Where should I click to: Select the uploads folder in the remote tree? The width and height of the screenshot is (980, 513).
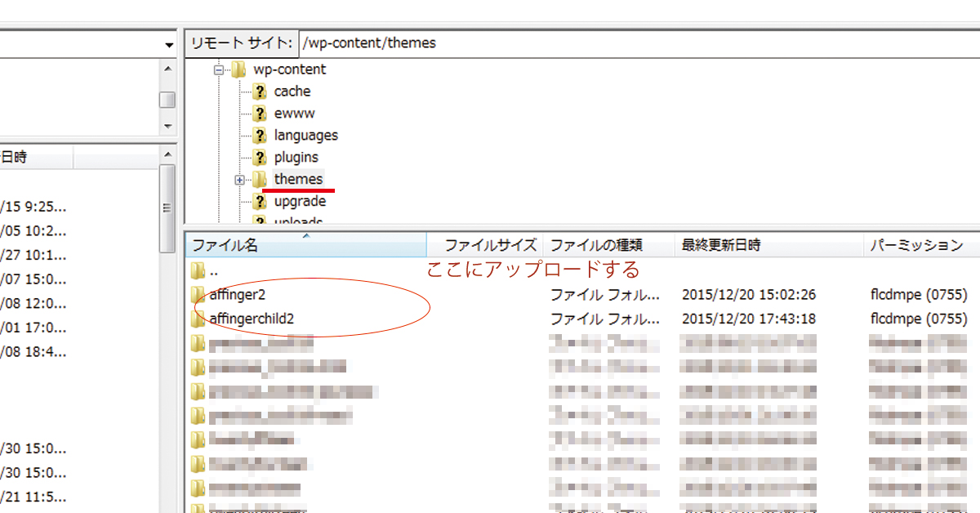click(297, 219)
